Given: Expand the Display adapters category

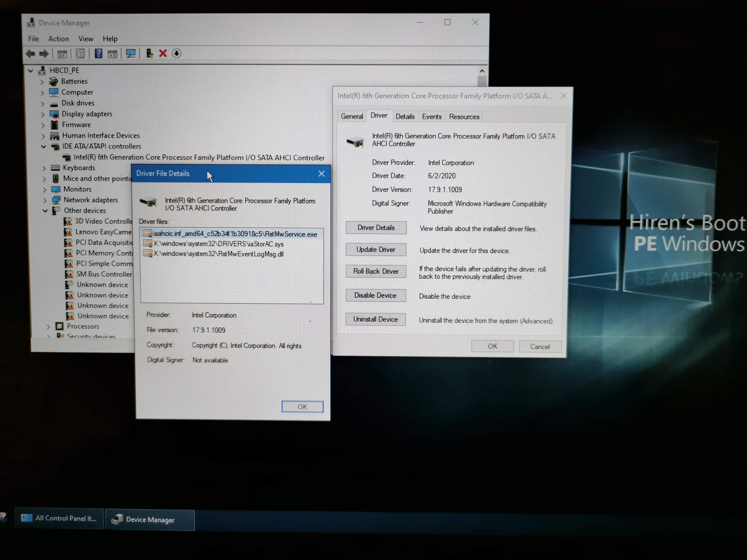Looking at the screenshot, I should (43, 114).
